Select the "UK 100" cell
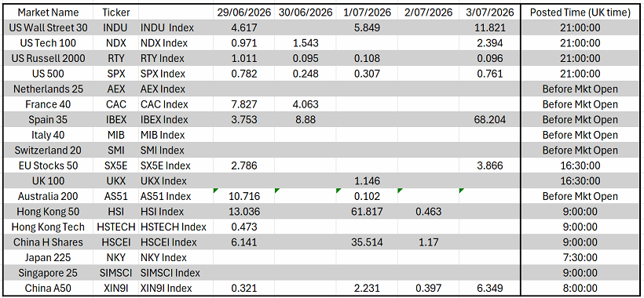Viewport: 644px width, 298px height. pyautogui.click(x=49, y=181)
